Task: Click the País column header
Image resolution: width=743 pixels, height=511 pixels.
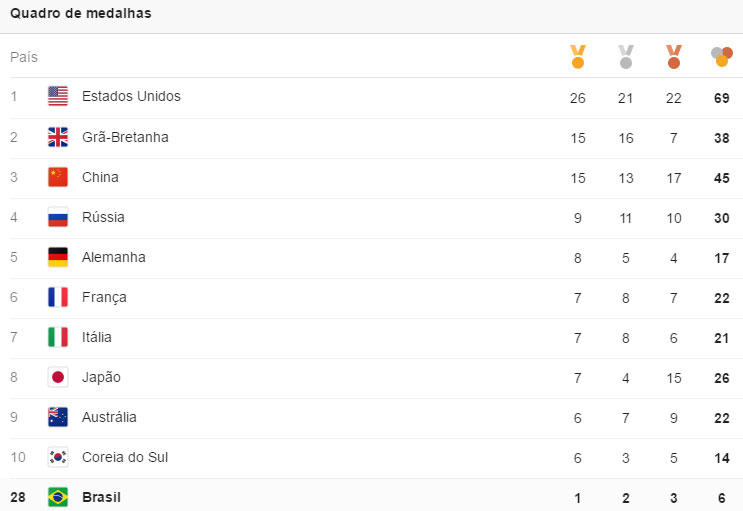Action: [x=24, y=57]
